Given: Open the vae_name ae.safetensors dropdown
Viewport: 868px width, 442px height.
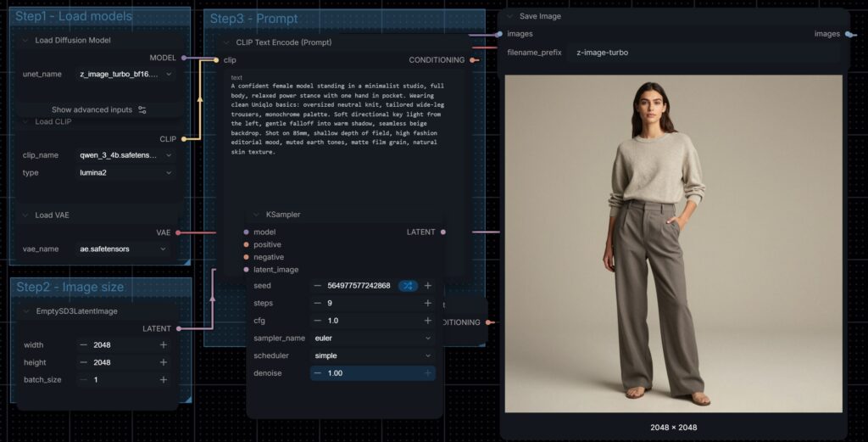Looking at the screenshot, I should tap(123, 249).
